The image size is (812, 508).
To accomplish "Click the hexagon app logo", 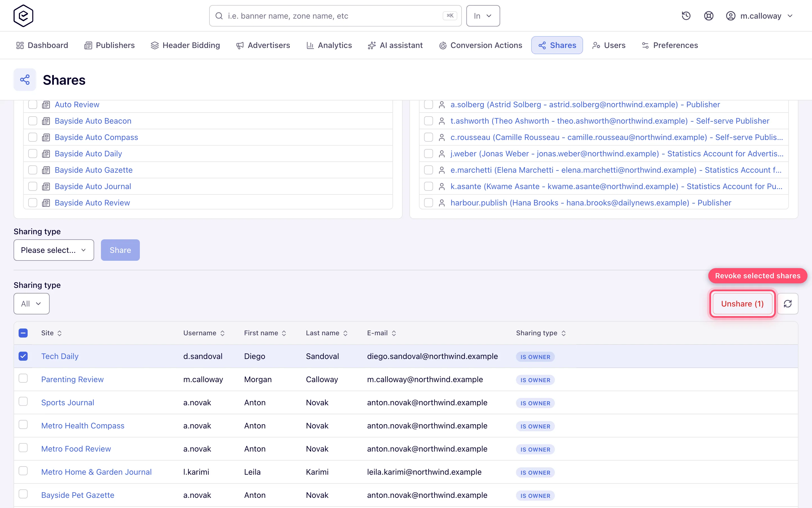I will click(23, 16).
